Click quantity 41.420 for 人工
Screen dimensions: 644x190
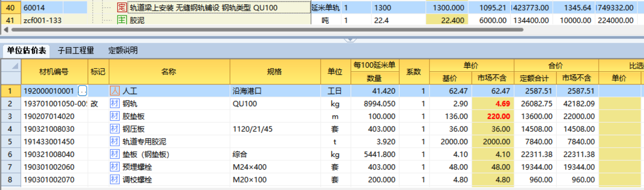[375, 91]
